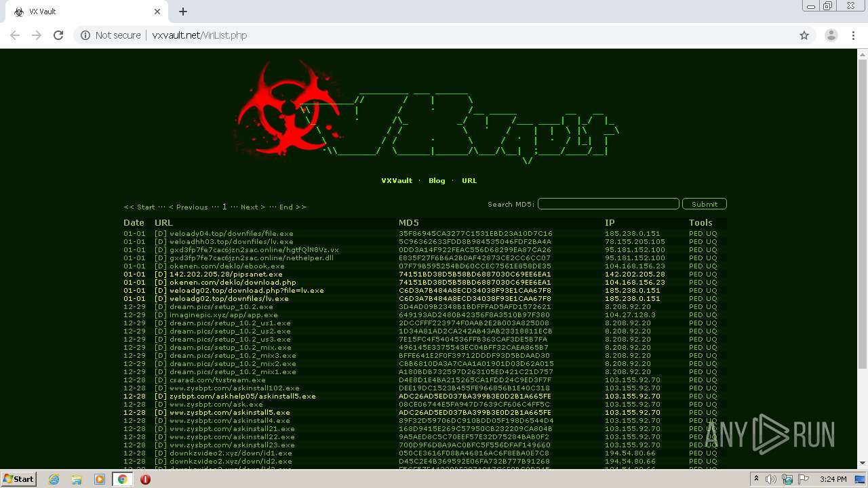Open MD5 D4E8D1E4BA215265CA1FDD24C9ED3F7F
The width and height of the screenshot is (868, 488).
tap(475, 380)
